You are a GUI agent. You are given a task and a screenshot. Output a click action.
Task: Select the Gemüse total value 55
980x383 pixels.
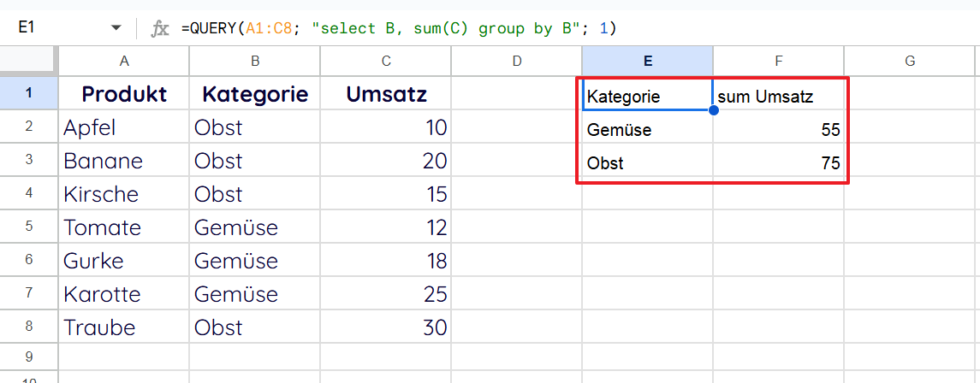(778, 130)
